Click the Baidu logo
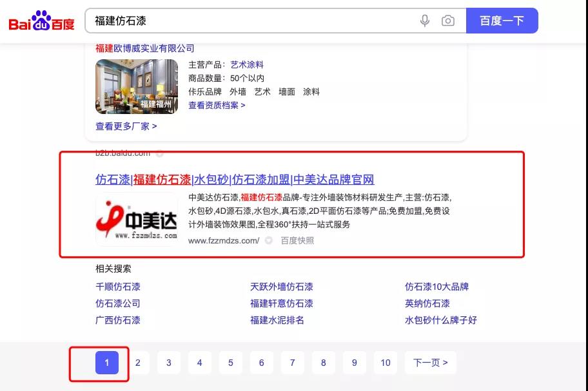Viewport: 588px width, 391px height. click(x=41, y=21)
